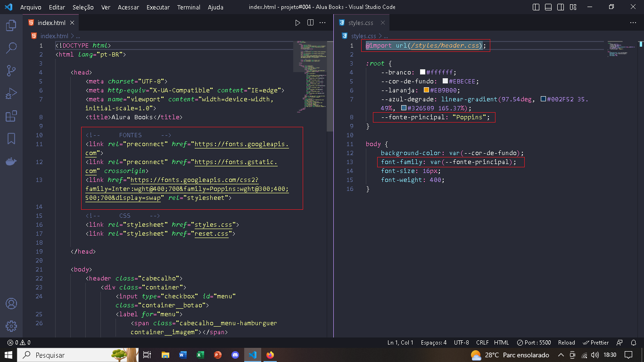Viewport: 644px width, 362px height.
Task: Open the Terminal menu
Action: coord(189,7)
